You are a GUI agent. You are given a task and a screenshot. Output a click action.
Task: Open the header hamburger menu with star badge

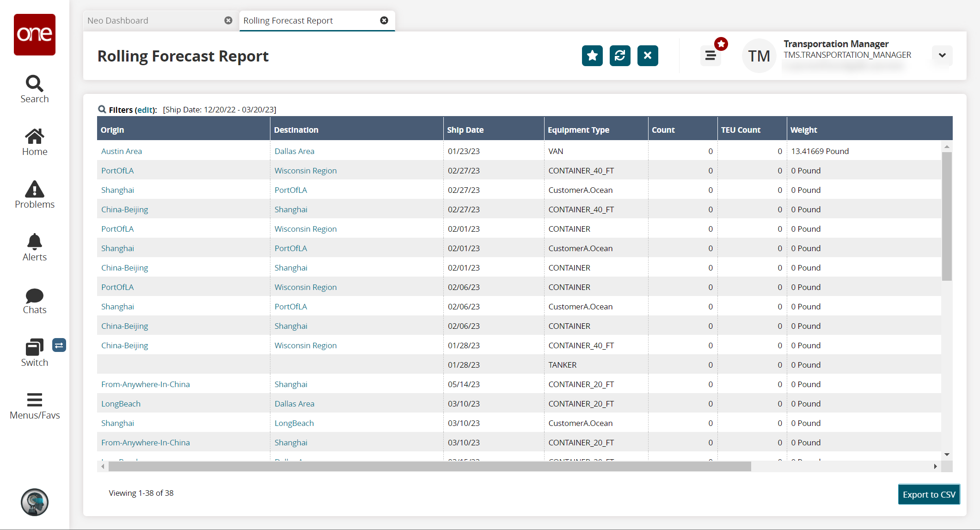coord(710,56)
